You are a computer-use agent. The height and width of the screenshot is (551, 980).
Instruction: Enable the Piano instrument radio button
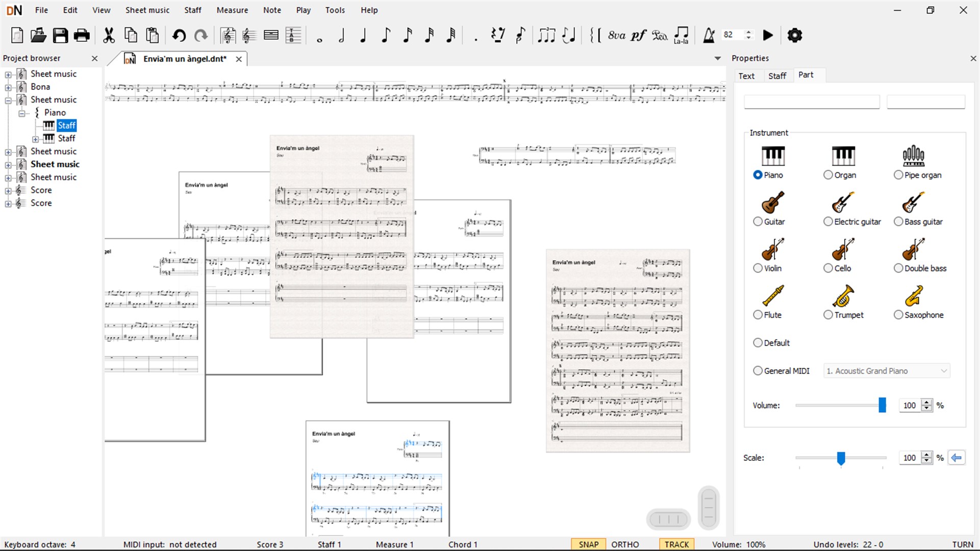click(x=757, y=175)
